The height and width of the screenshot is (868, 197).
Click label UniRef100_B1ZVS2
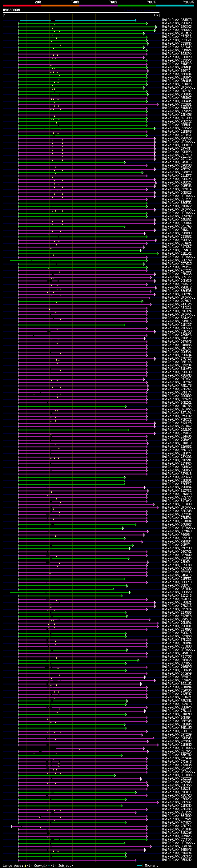coord(177,491)
